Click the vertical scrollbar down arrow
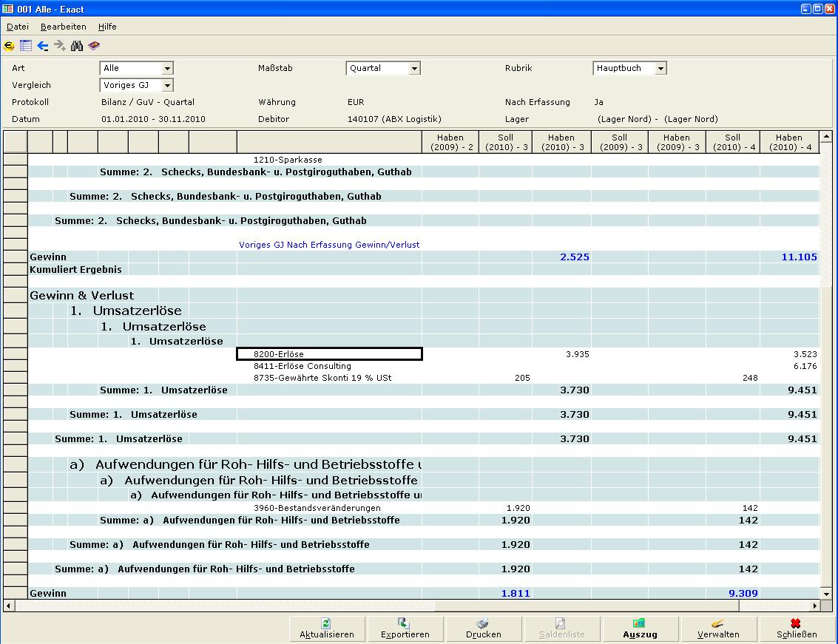The width and height of the screenshot is (838, 644). click(826, 594)
